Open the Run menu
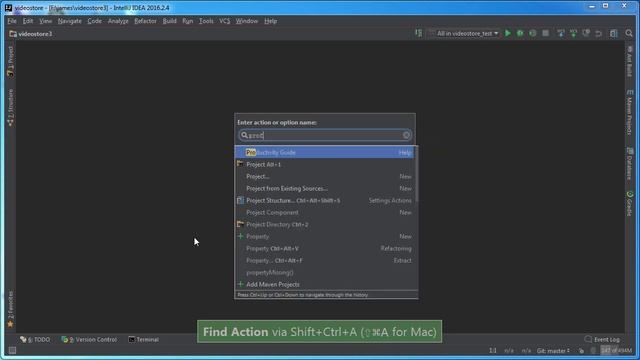640x360 pixels. pos(187,21)
